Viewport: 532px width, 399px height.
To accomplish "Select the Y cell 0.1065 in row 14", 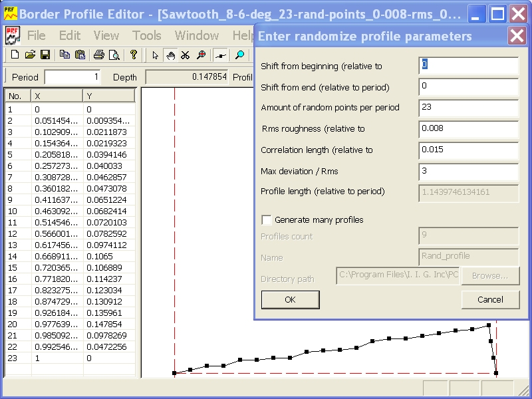I will 109,257.
